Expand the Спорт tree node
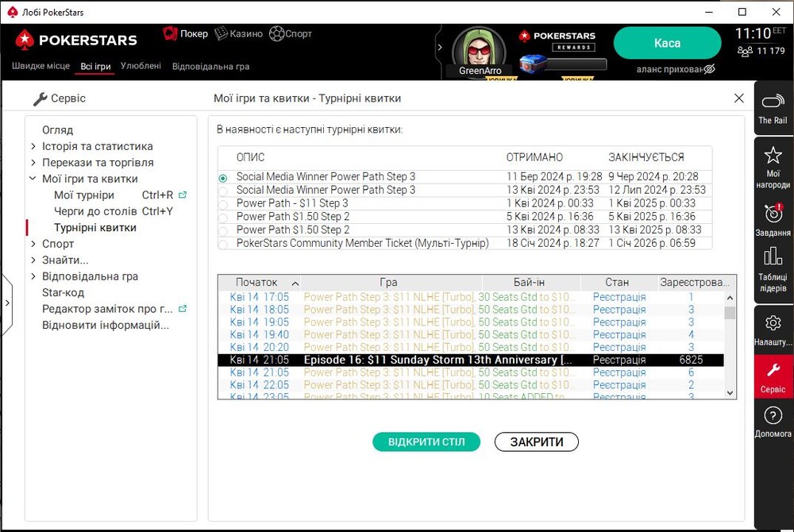 [33, 244]
